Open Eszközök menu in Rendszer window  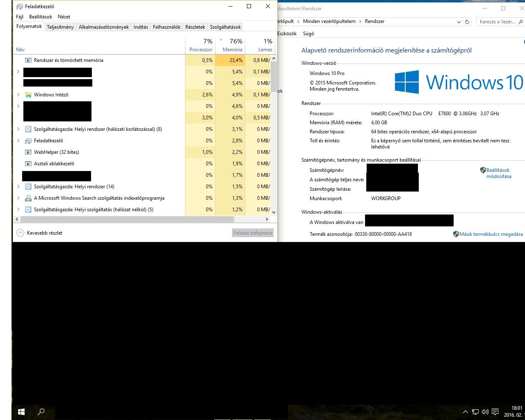tap(287, 34)
